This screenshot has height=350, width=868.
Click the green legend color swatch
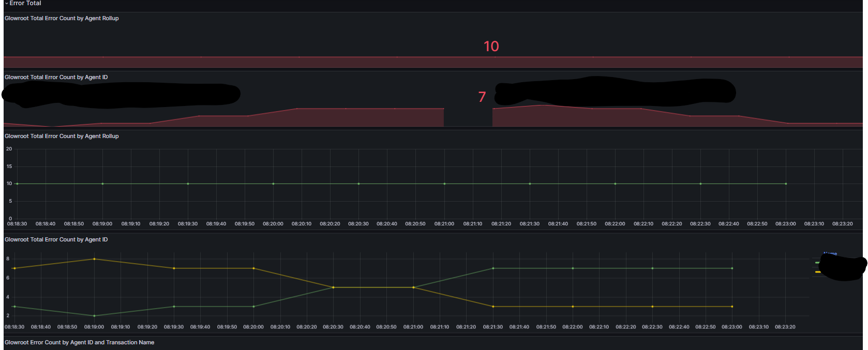(817, 263)
